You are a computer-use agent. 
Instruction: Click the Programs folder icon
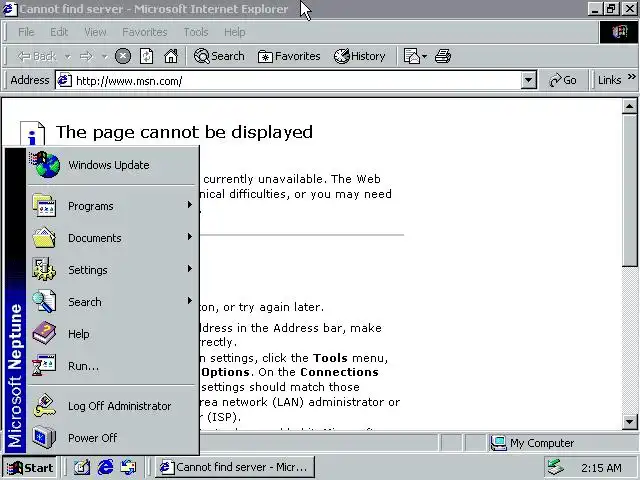click(44, 206)
